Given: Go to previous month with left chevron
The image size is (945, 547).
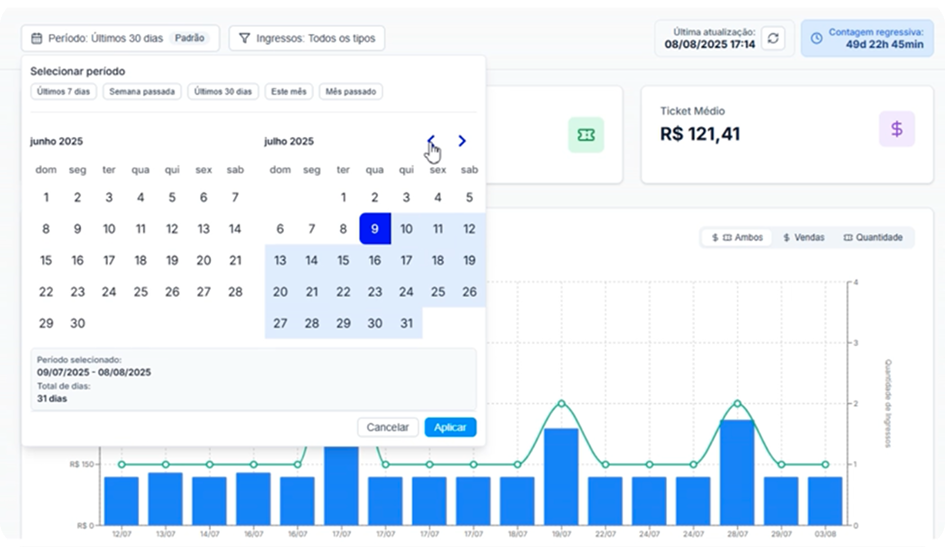Looking at the screenshot, I should [x=431, y=141].
